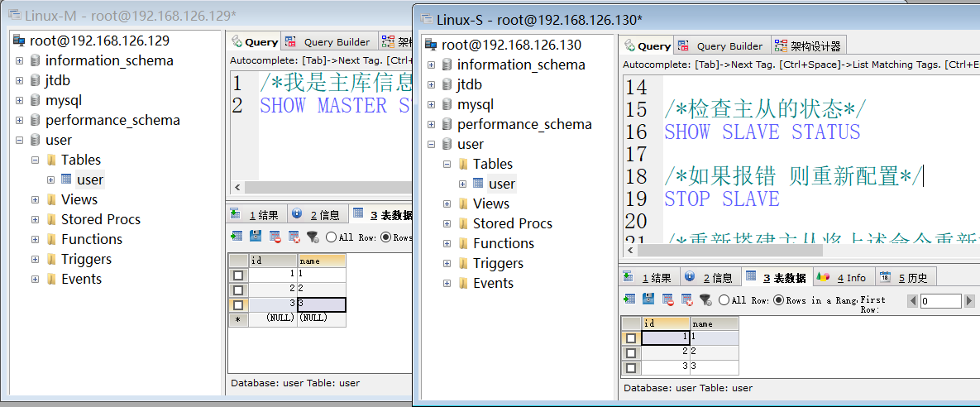Click insert-row icon in Linux-S table toolbar

pos(629,299)
